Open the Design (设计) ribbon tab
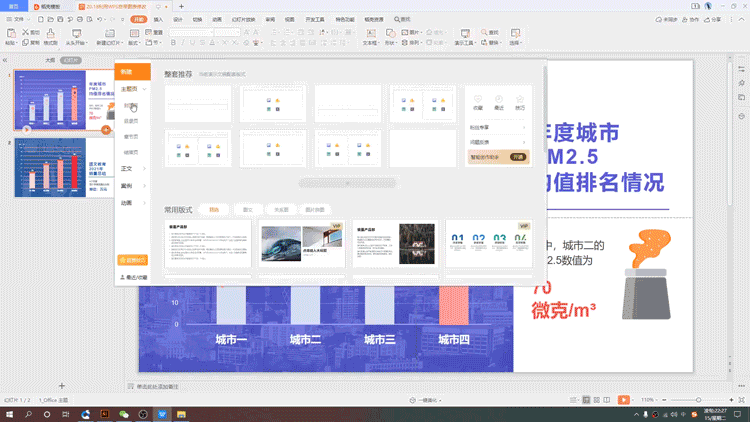 pos(178,20)
